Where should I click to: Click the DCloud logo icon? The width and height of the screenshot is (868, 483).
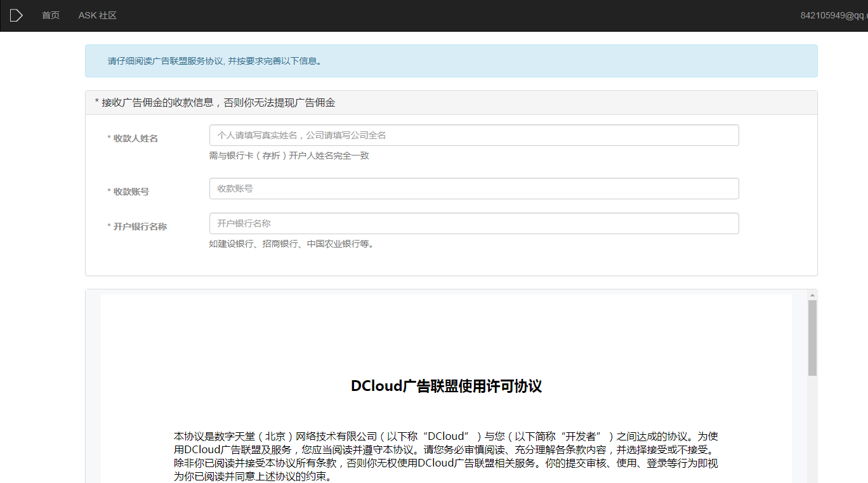click(x=16, y=15)
